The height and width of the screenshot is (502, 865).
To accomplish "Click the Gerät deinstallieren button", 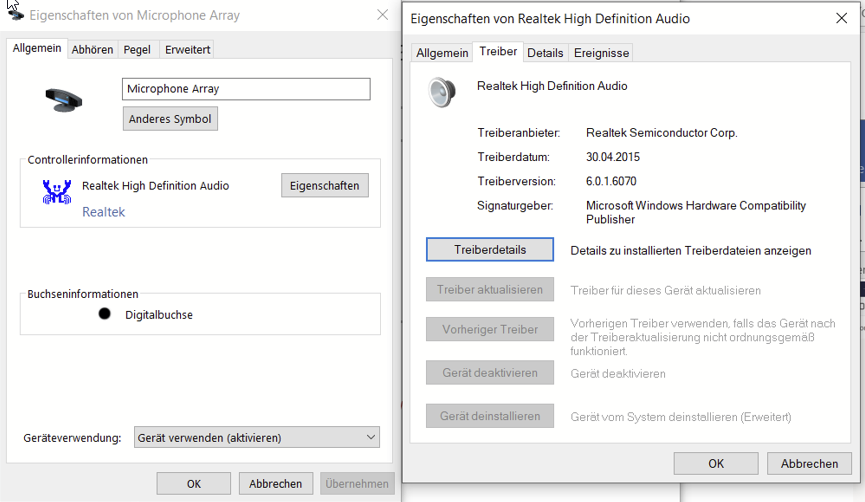I will (490, 416).
